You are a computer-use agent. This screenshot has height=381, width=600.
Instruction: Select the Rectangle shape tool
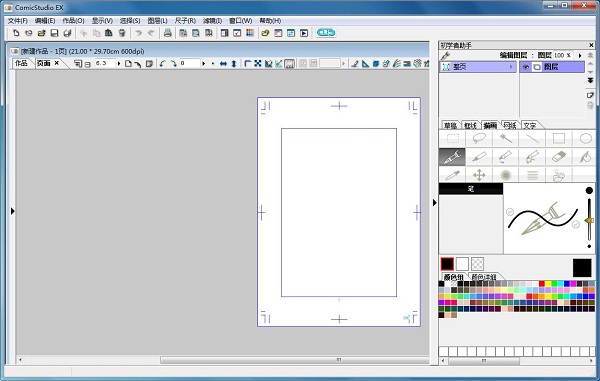tap(559, 138)
